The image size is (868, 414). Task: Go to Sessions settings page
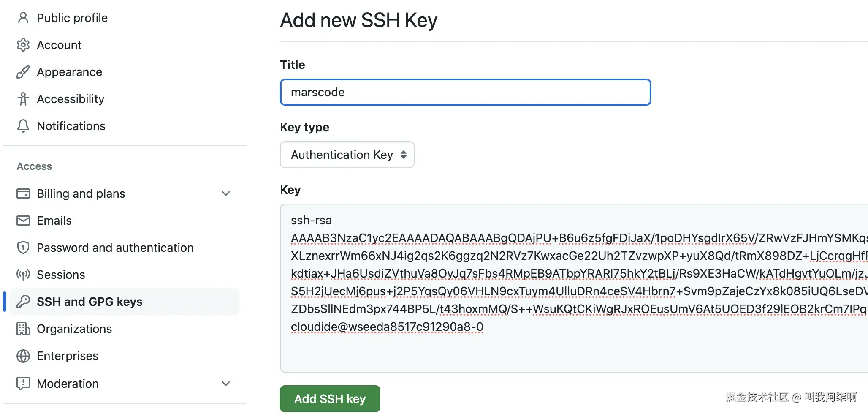pyautogui.click(x=61, y=275)
